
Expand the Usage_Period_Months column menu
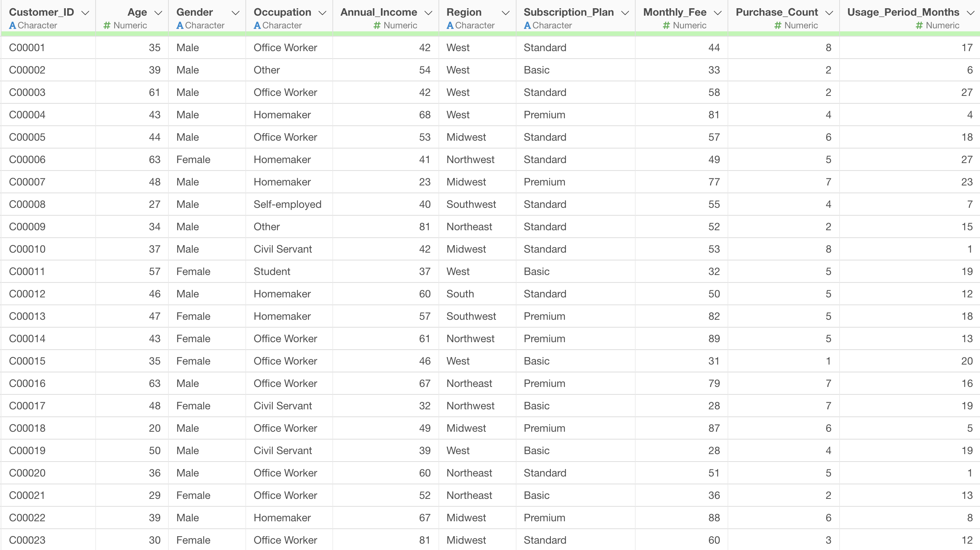(x=971, y=13)
